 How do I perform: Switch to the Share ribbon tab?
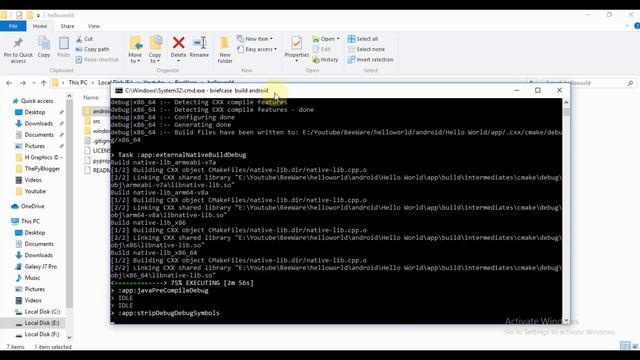(x=67, y=26)
